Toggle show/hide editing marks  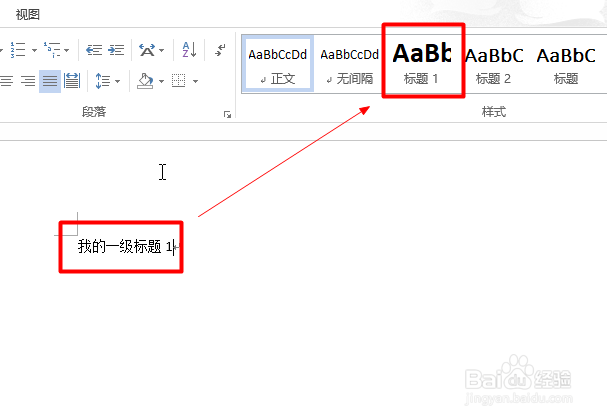(220, 50)
